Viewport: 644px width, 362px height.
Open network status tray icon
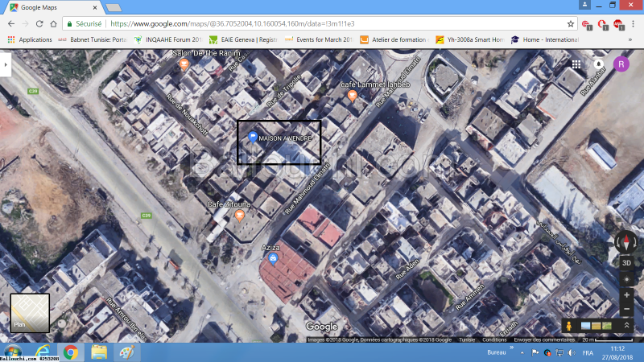pyautogui.click(x=559, y=352)
